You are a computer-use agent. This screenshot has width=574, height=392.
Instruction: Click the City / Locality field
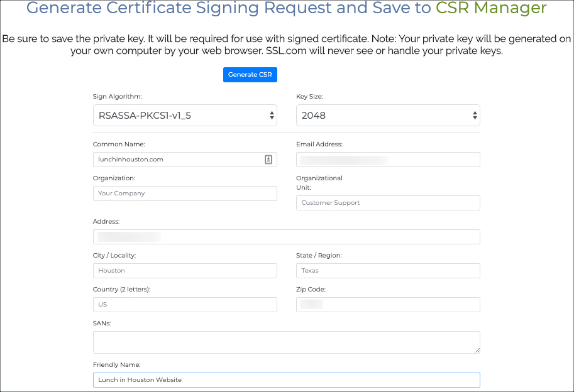[x=185, y=271]
